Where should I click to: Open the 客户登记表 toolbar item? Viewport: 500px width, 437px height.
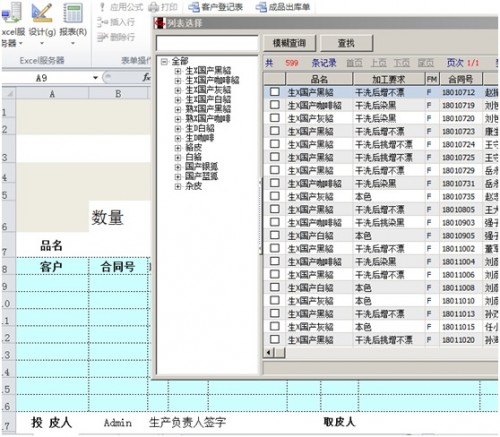point(194,7)
